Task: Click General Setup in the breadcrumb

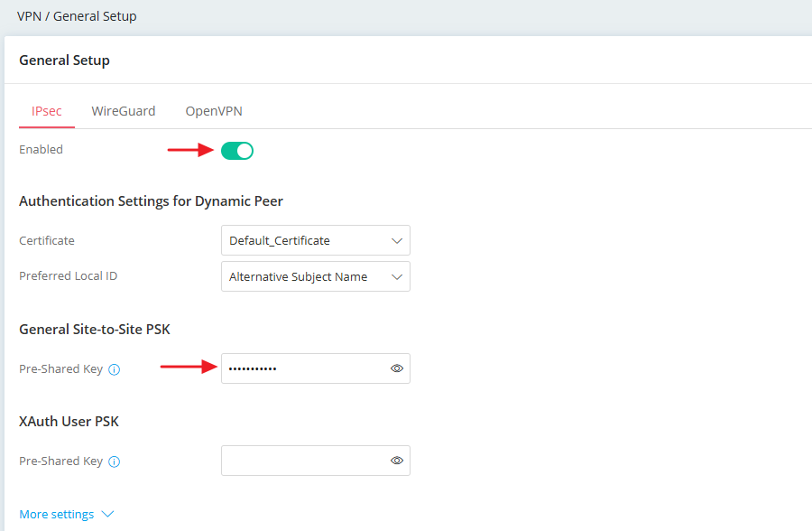Action: tap(95, 16)
